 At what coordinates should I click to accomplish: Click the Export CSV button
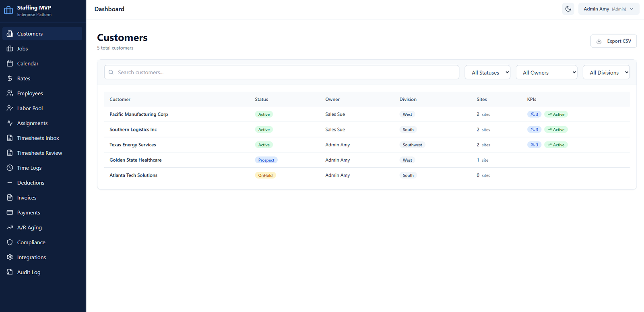613,41
